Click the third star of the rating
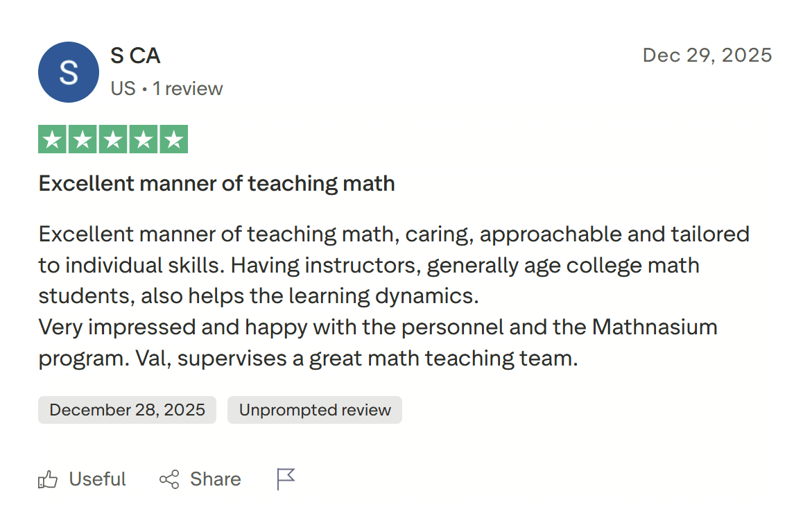The image size is (812, 523). pyautogui.click(x=113, y=139)
